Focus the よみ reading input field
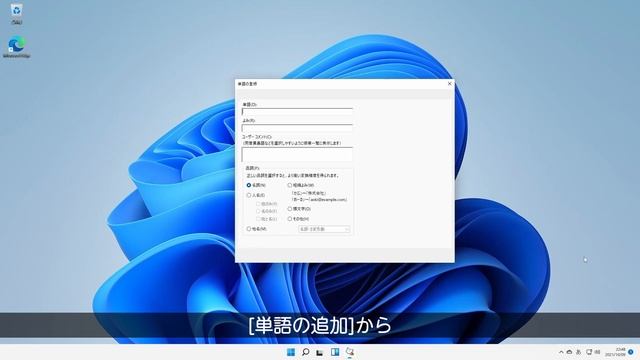640x360 pixels. point(297,128)
